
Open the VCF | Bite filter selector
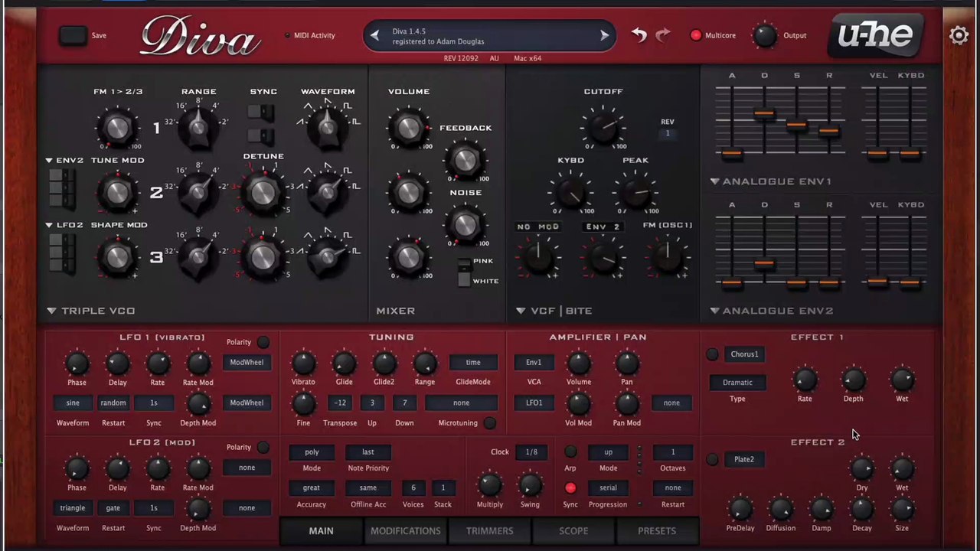[554, 311]
